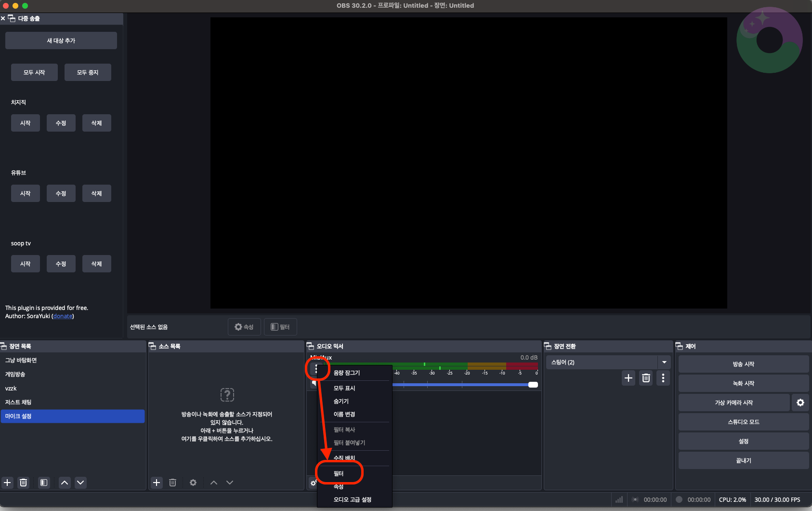Open the donate link
The width and height of the screenshot is (812, 511).
tap(63, 316)
